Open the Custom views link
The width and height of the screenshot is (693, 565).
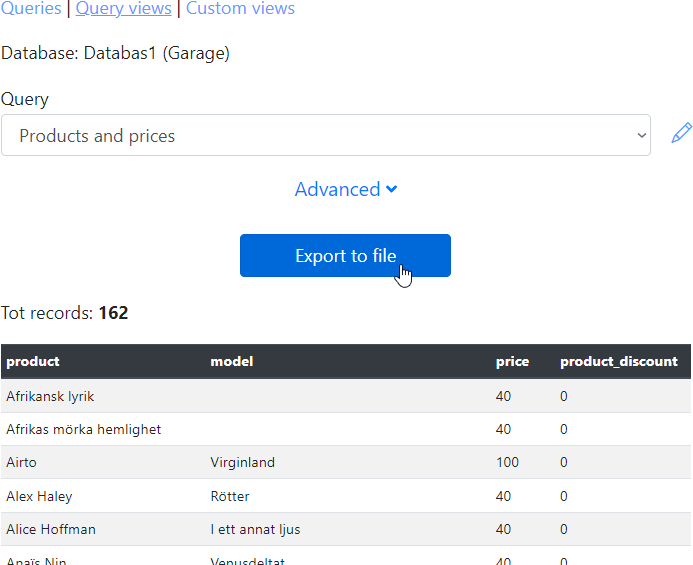[x=240, y=9]
